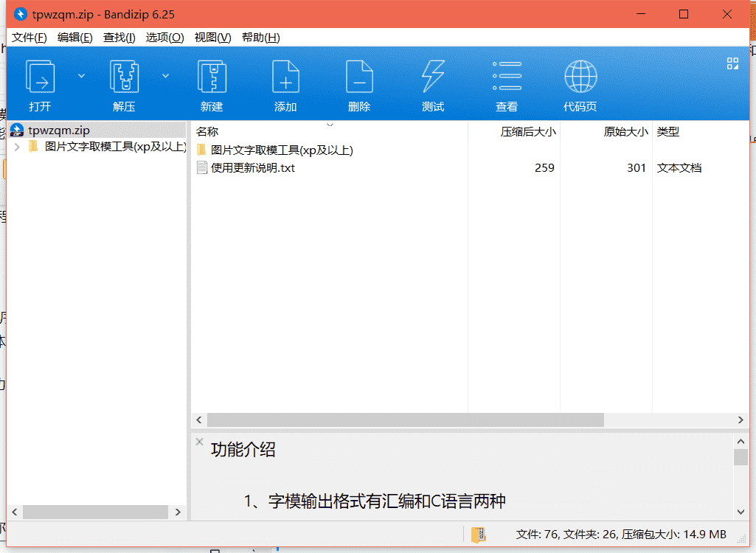Image resolution: width=756 pixels, height=553 pixels.
Task: Click the New archive (新建) icon
Action: point(212,76)
